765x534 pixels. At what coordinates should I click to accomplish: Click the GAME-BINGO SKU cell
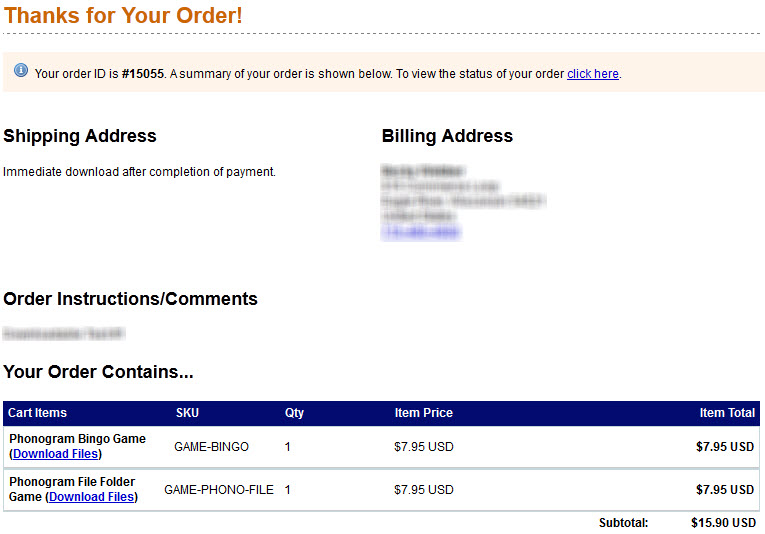[x=211, y=447]
